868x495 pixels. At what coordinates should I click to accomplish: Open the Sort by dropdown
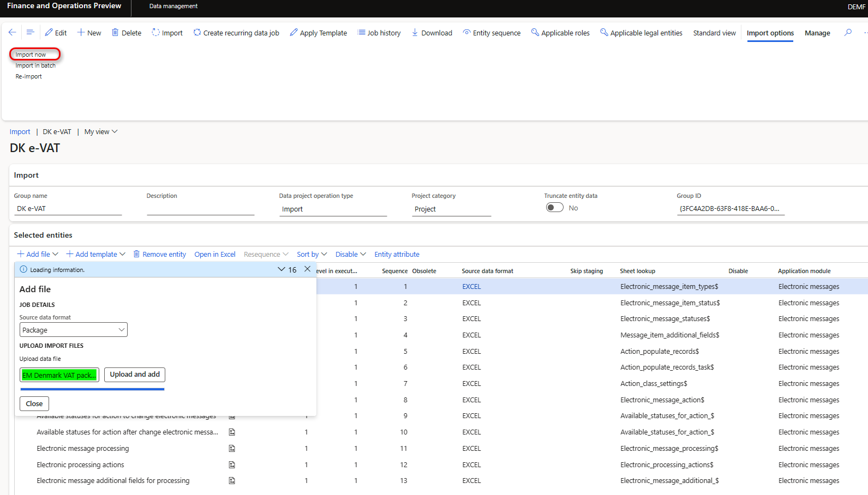point(312,254)
